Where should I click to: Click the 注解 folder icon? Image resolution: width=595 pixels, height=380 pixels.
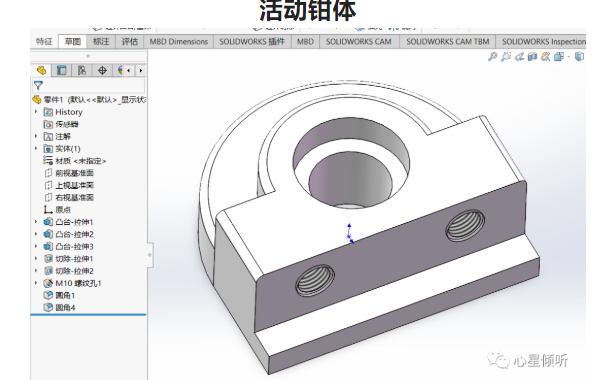point(48,136)
